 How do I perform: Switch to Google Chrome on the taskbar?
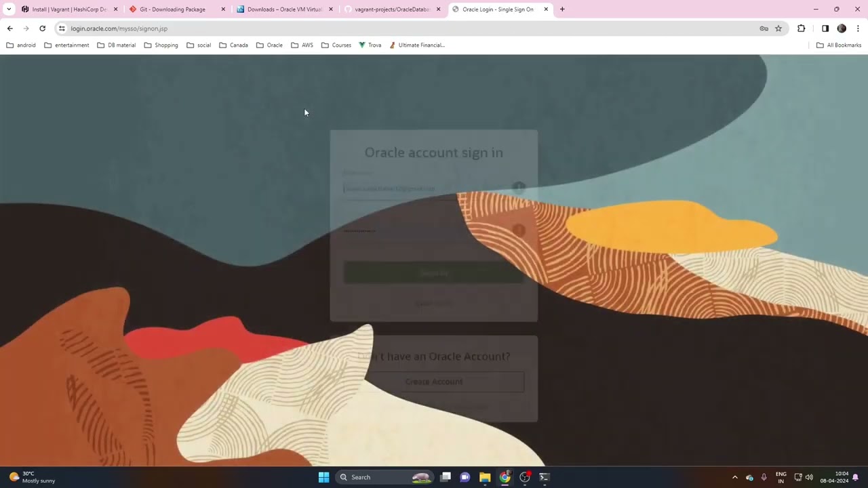coord(505,477)
